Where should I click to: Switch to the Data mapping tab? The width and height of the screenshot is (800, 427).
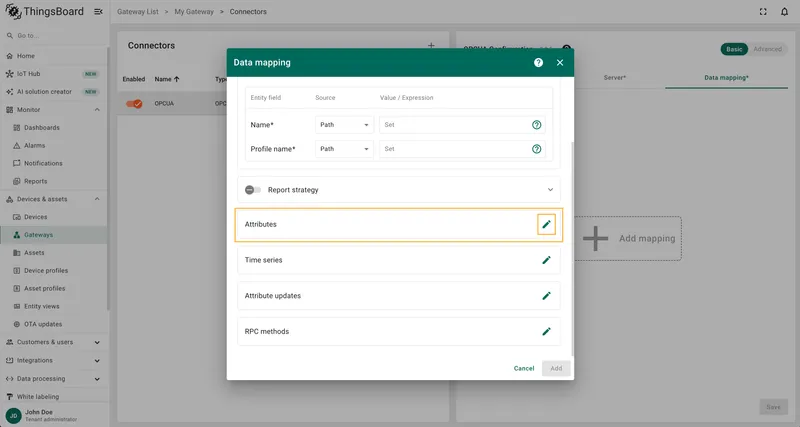(x=726, y=78)
